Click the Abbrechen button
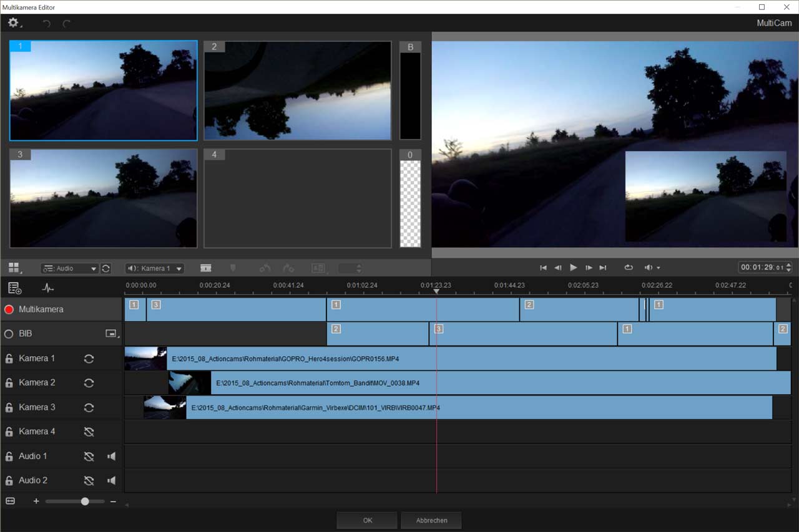 pyautogui.click(x=431, y=520)
